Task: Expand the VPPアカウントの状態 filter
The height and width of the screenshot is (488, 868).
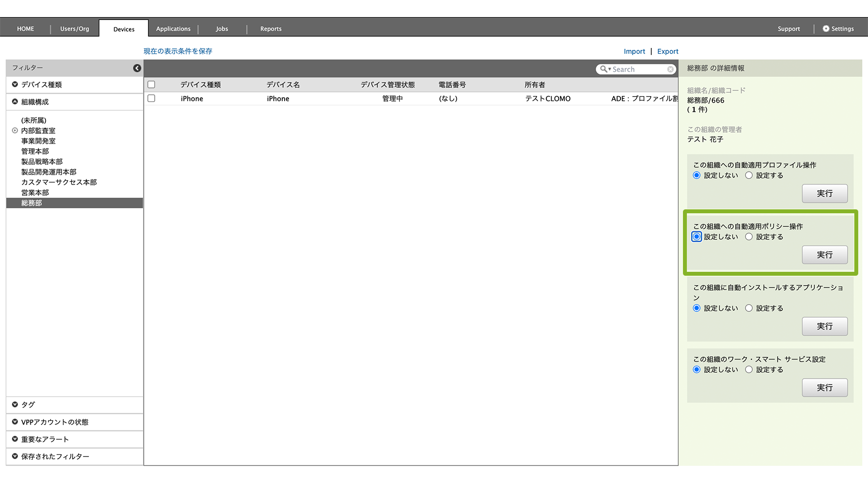Action: (15, 422)
